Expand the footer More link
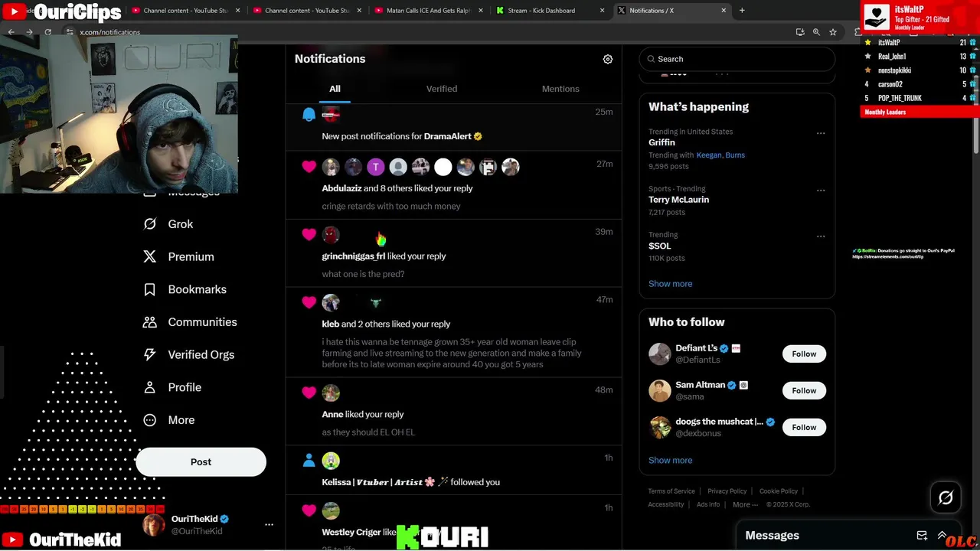This screenshot has width=980, height=551. point(745,505)
